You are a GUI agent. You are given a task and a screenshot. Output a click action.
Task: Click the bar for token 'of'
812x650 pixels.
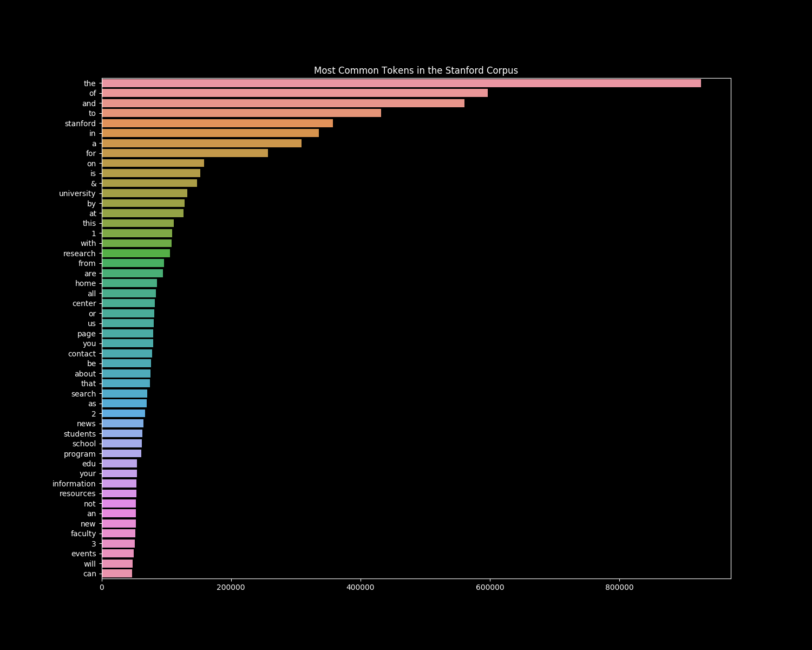tap(294, 93)
